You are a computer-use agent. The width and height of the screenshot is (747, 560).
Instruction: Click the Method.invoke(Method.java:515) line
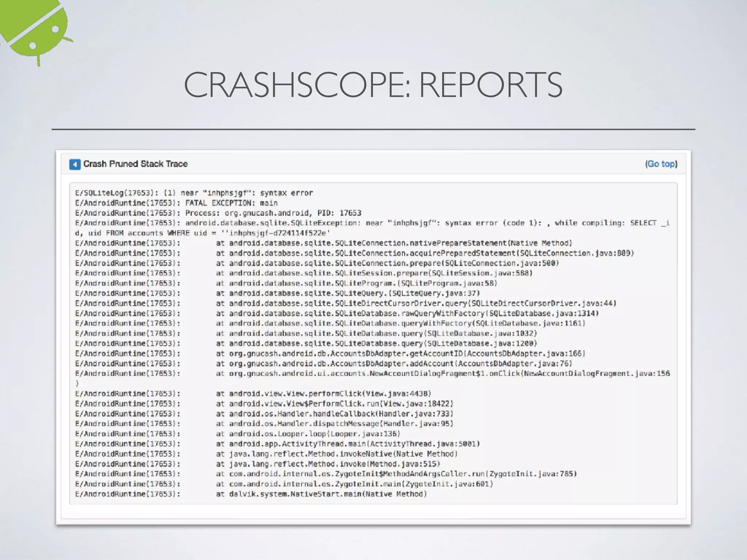click(x=258, y=464)
